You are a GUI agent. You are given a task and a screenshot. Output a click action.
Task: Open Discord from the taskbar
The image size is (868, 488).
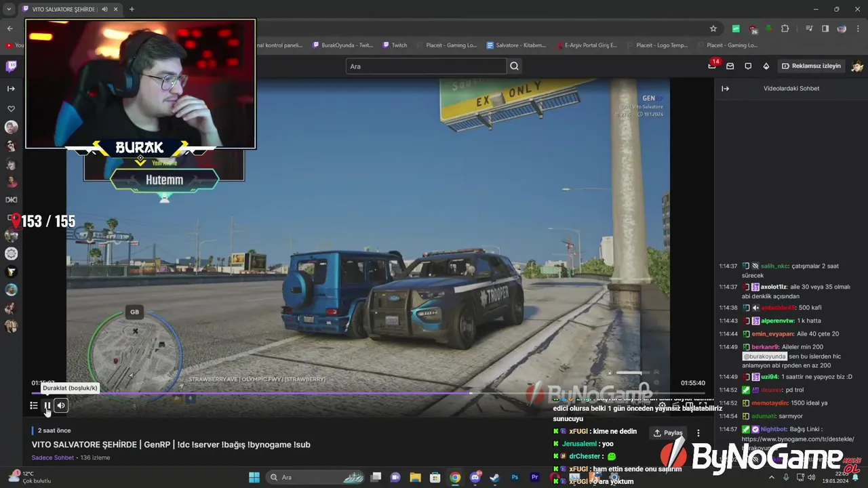point(475,477)
